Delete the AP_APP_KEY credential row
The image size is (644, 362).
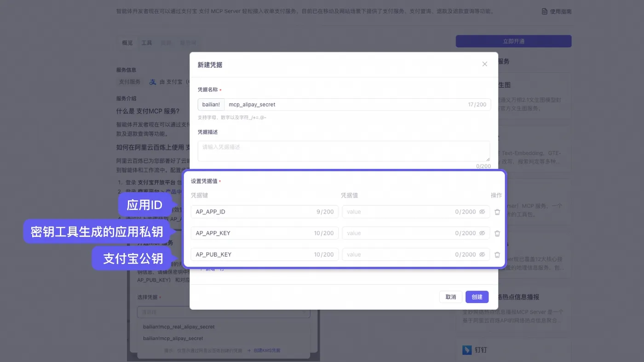coord(497,233)
